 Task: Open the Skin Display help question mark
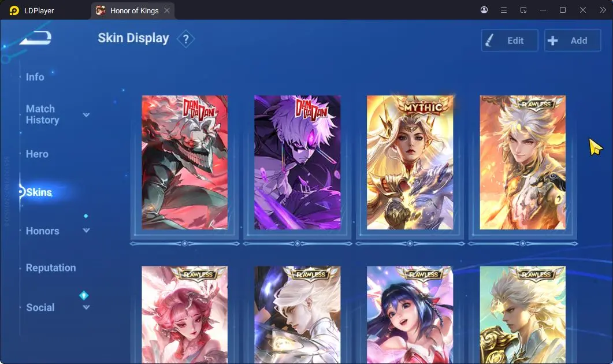coord(185,39)
